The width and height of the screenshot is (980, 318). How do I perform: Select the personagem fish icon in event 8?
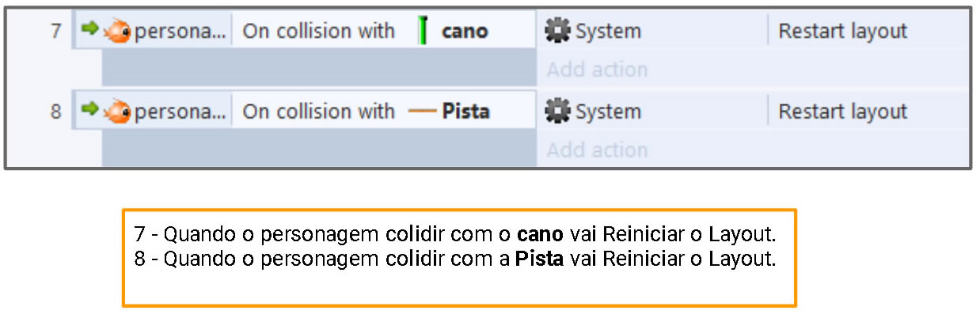point(117,112)
